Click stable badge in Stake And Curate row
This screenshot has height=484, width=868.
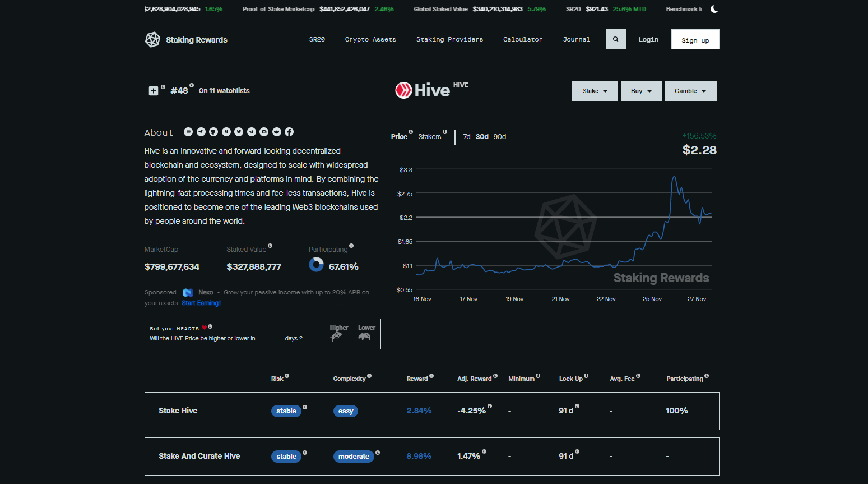click(286, 457)
